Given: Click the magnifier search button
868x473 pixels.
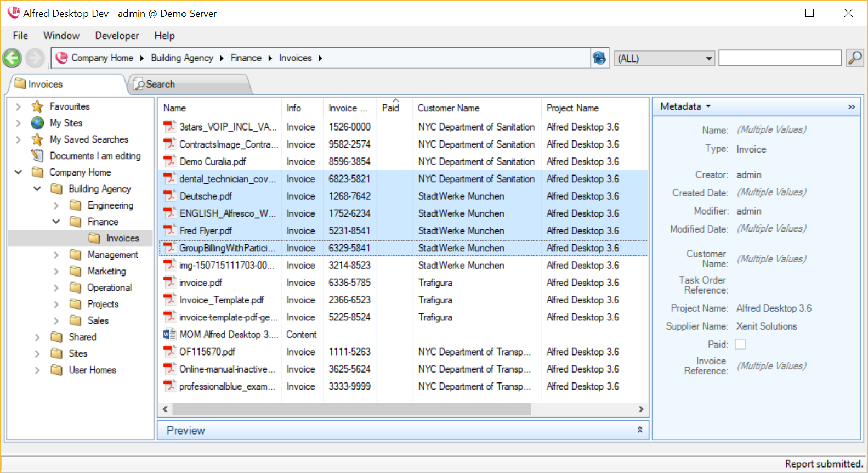Looking at the screenshot, I should pyautogui.click(x=855, y=58).
